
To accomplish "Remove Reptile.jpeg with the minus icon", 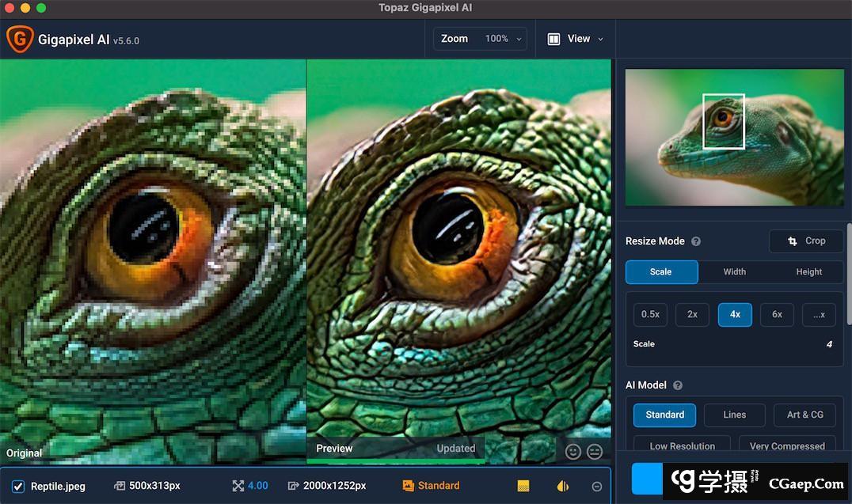I will [597, 487].
